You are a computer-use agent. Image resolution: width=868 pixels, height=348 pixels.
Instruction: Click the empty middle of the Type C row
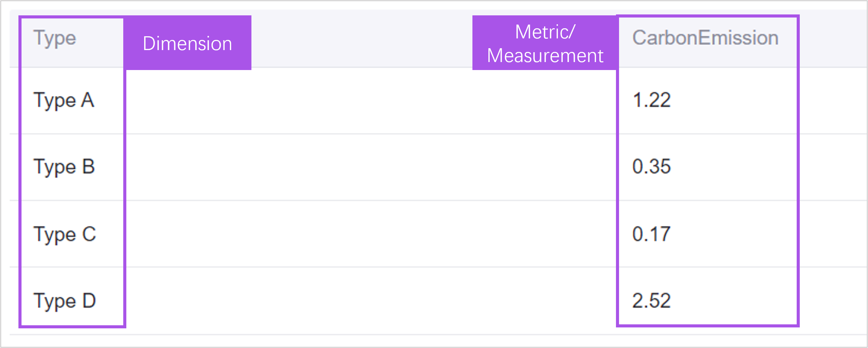click(371, 234)
